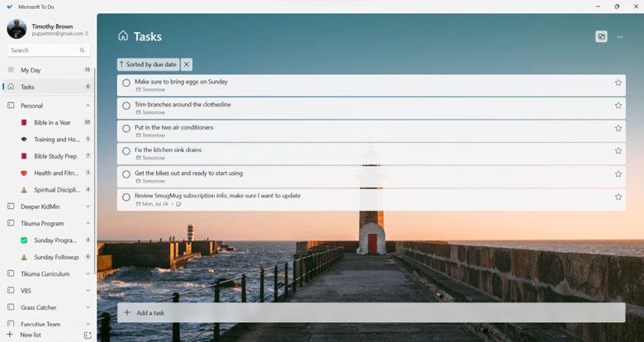Open the 'Bible Study Prep' list

[55, 156]
